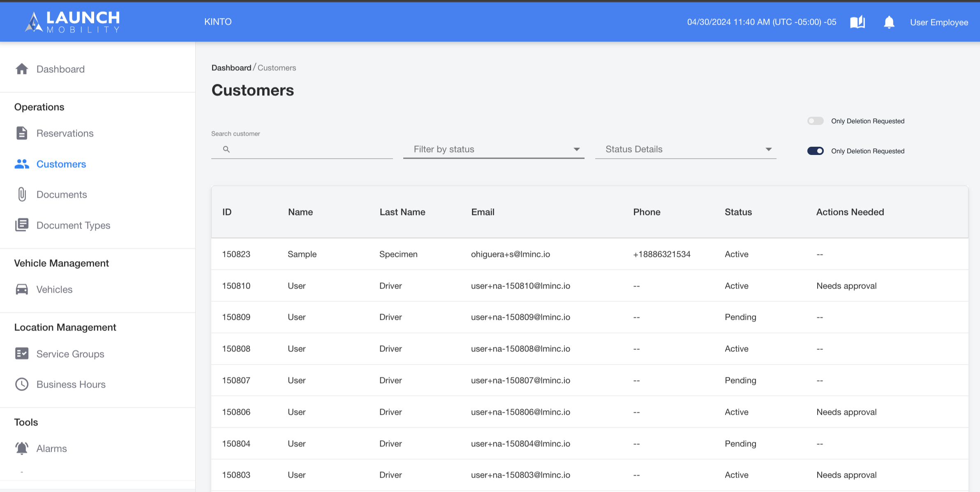980x492 pixels.
Task: Click email user+na-150807@lminc.io
Action: tap(520, 380)
